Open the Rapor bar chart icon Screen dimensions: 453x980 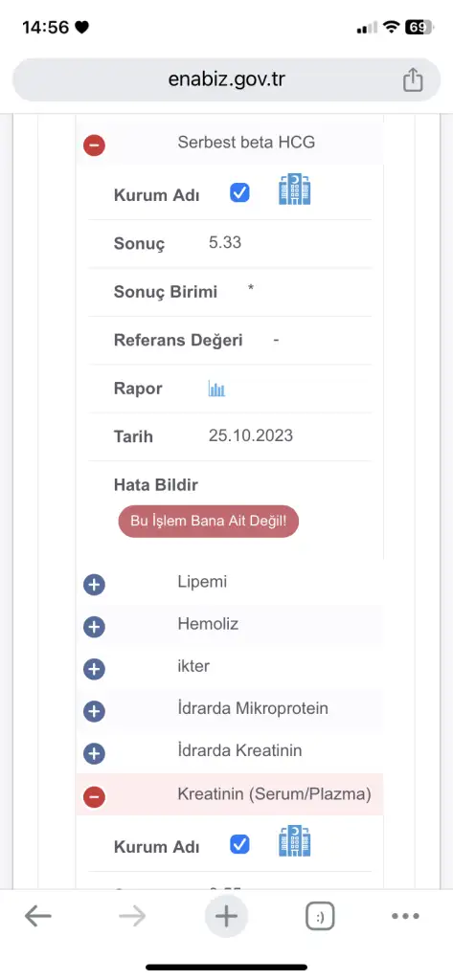[216, 389]
